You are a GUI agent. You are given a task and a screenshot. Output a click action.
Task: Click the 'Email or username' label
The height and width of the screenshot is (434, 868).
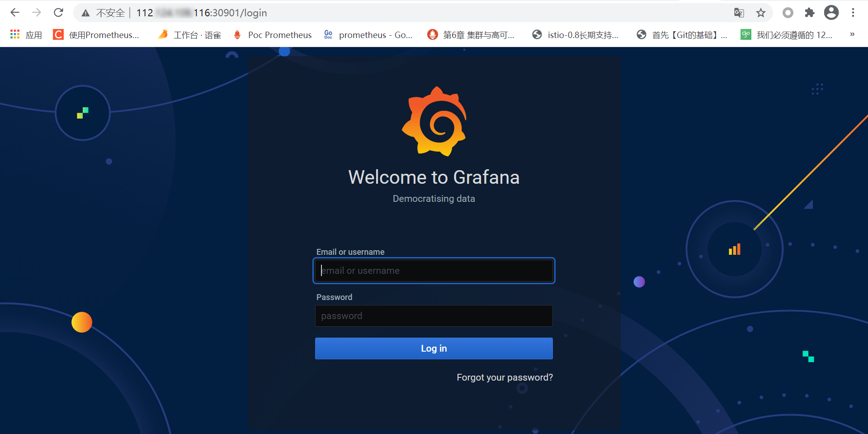coord(350,252)
